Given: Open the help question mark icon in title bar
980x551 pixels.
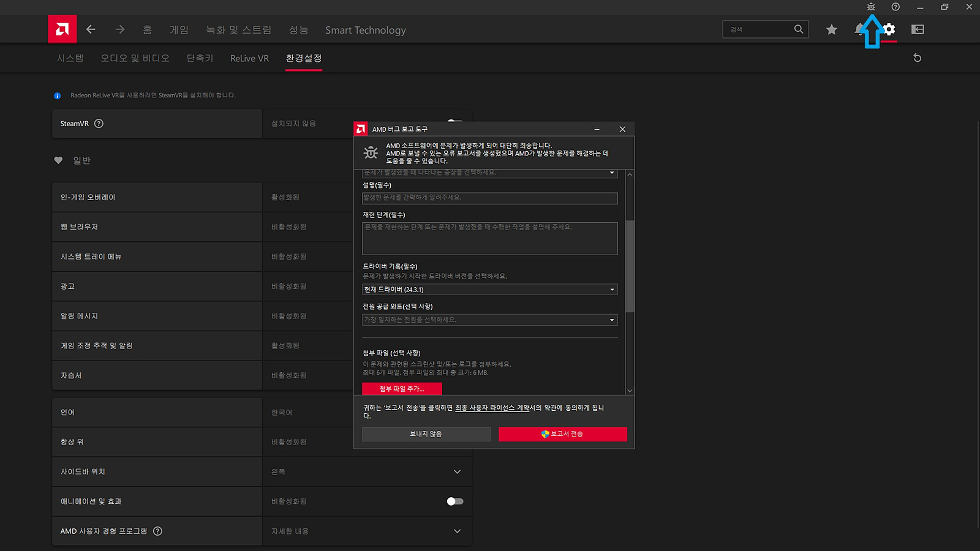Looking at the screenshot, I should pos(895,7).
